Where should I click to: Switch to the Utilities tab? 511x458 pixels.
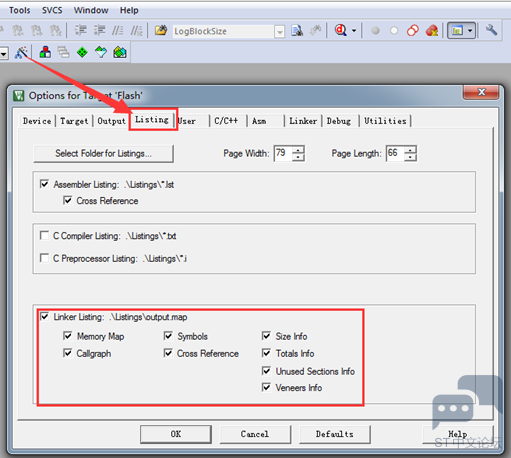pyautogui.click(x=385, y=121)
